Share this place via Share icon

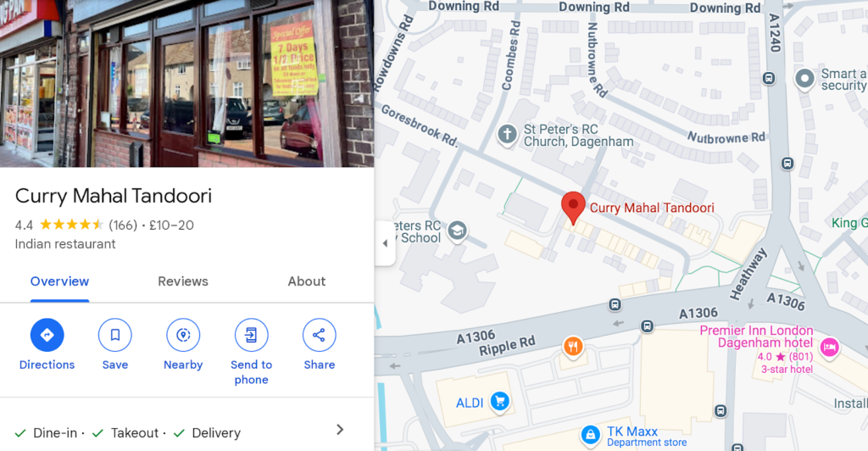pos(320,335)
